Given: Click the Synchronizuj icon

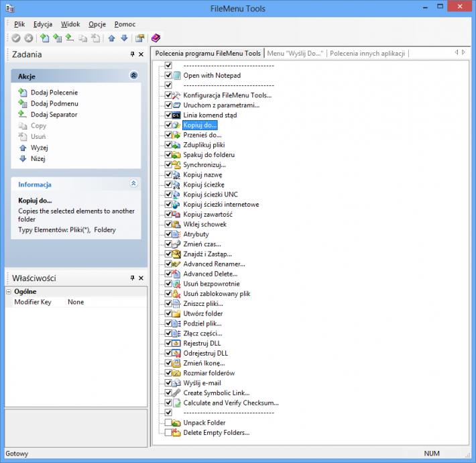Looking at the screenshot, I should (x=176, y=164).
